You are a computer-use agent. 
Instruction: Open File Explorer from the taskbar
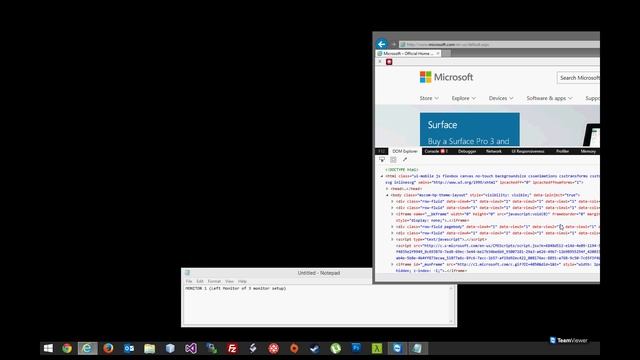(x=149, y=348)
